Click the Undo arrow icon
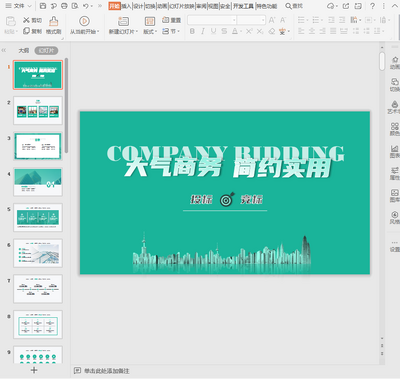400x379 pixels. point(86,6)
